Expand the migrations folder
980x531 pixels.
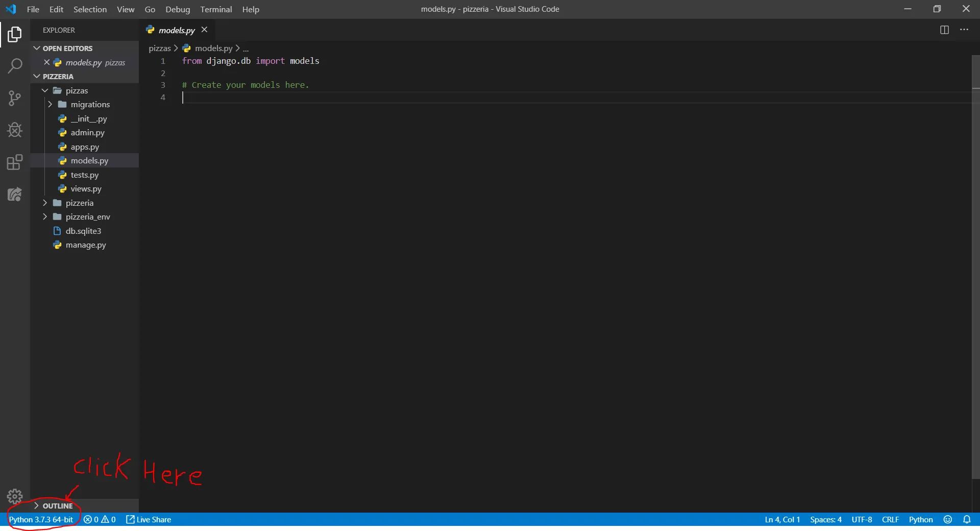(85, 104)
